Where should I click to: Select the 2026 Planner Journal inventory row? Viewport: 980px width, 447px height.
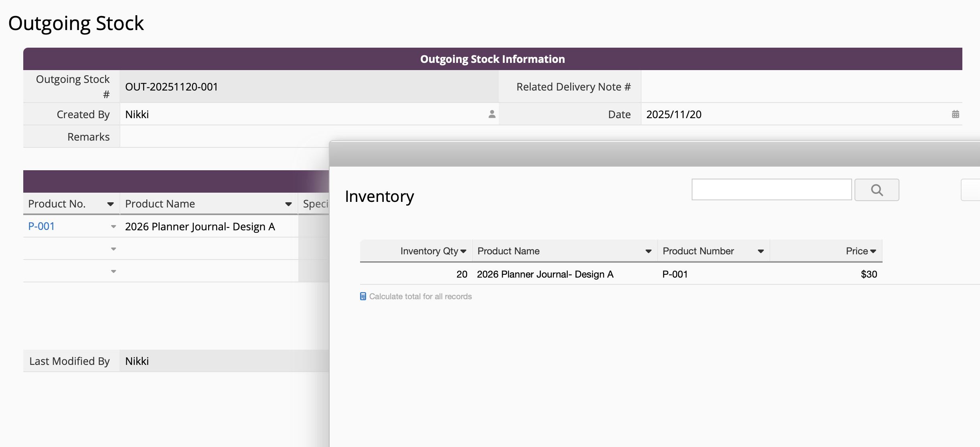coord(545,274)
